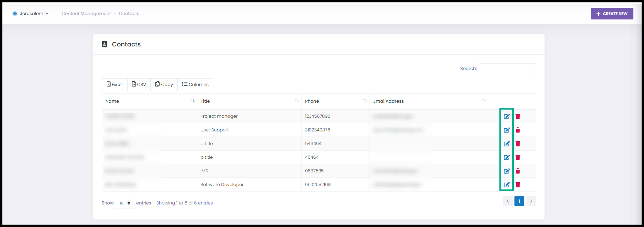Open the entries-per-page dropdown showing 10

(125, 203)
